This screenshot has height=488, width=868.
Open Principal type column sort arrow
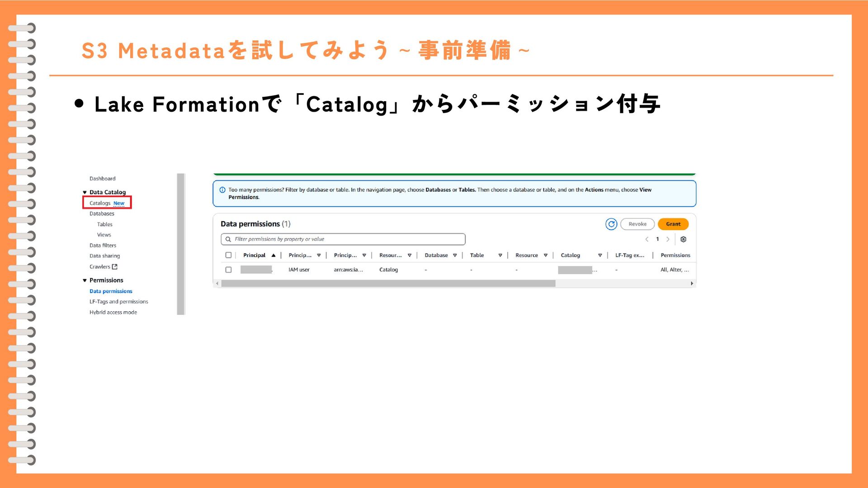click(319, 255)
